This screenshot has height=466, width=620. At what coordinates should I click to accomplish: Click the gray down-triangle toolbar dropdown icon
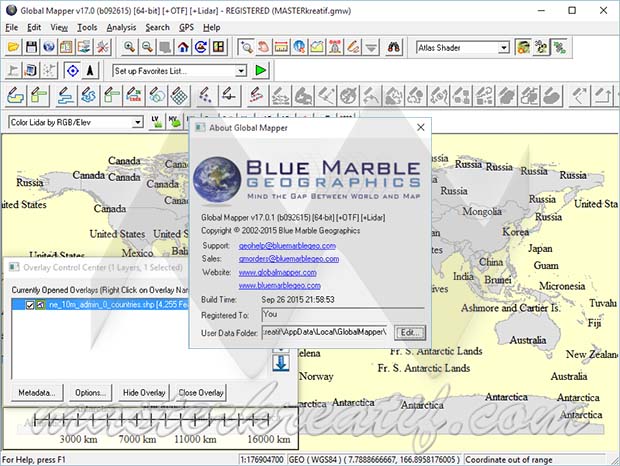point(371,47)
